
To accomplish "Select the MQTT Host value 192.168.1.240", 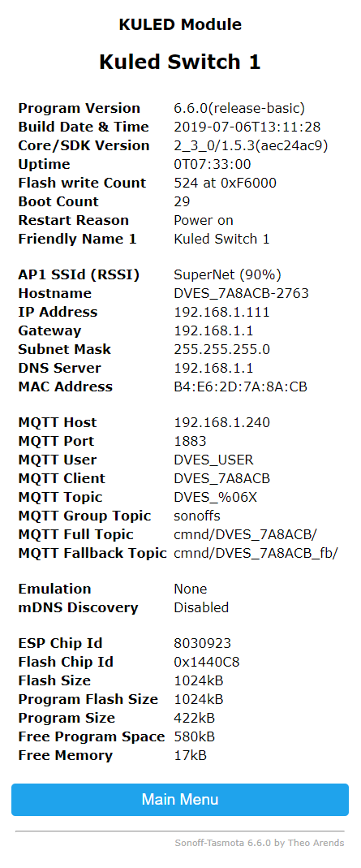I will [x=221, y=422].
